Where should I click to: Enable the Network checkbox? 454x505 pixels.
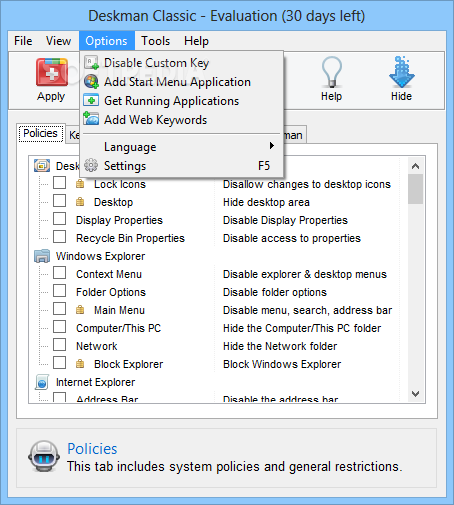[59, 345]
